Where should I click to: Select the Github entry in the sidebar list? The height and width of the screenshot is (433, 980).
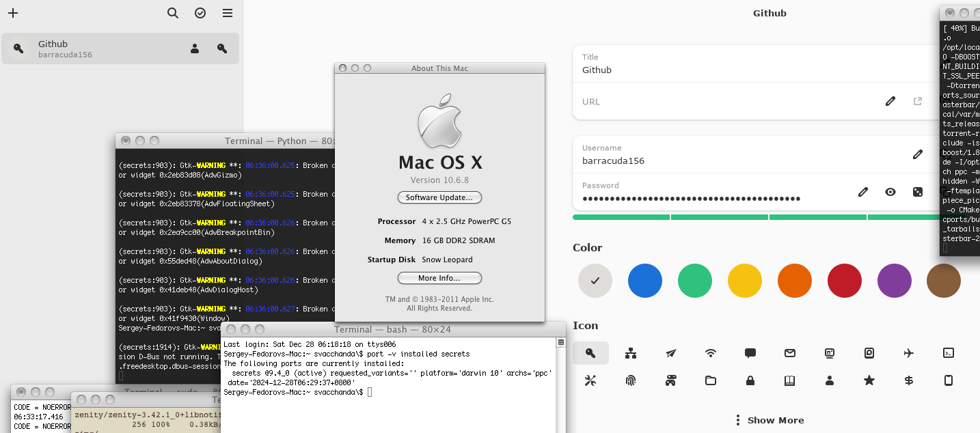tap(120, 48)
